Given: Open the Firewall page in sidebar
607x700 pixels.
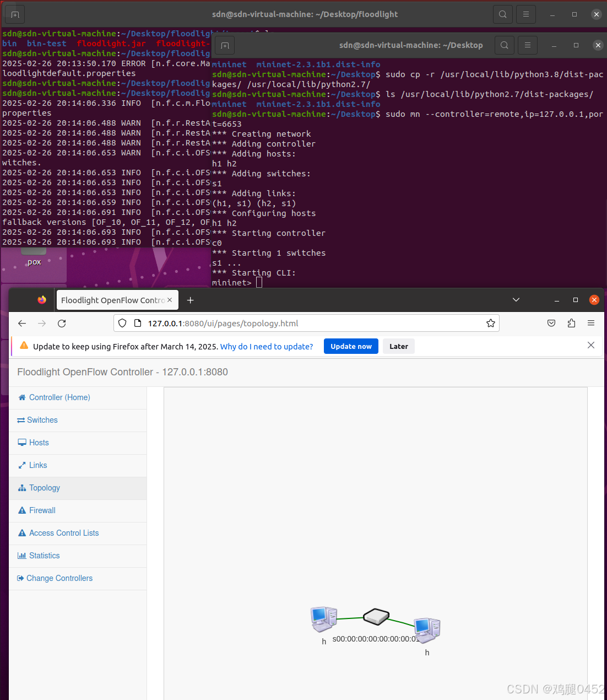Looking at the screenshot, I should (x=78, y=510).
